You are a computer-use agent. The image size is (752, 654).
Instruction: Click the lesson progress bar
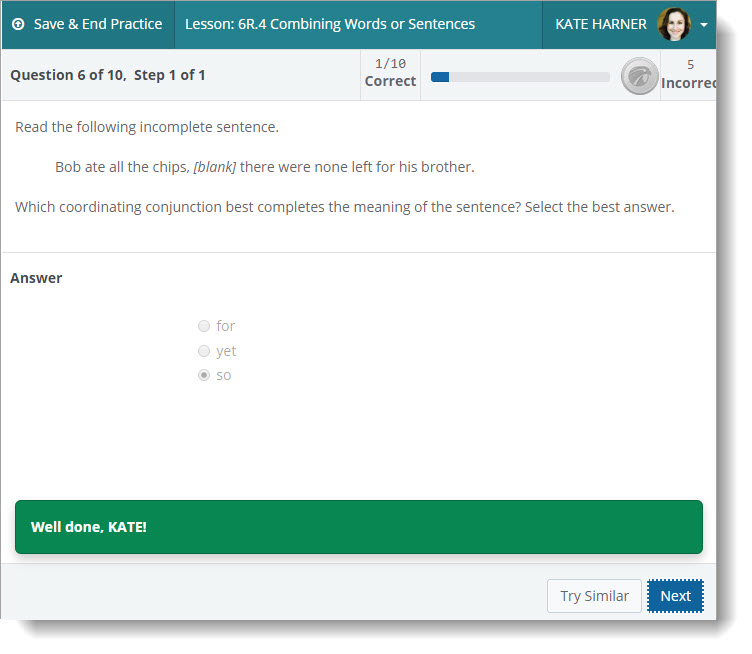[x=519, y=76]
